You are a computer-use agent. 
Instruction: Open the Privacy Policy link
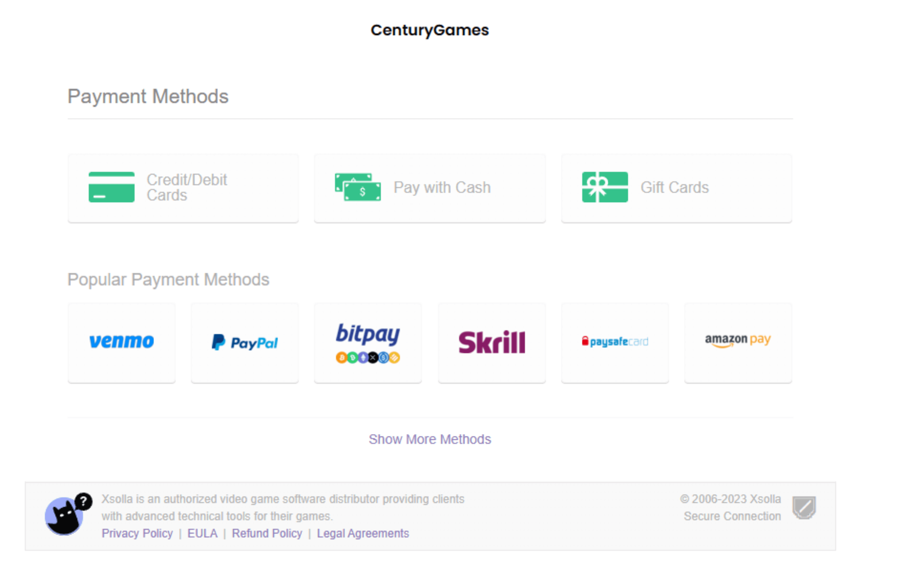click(137, 533)
